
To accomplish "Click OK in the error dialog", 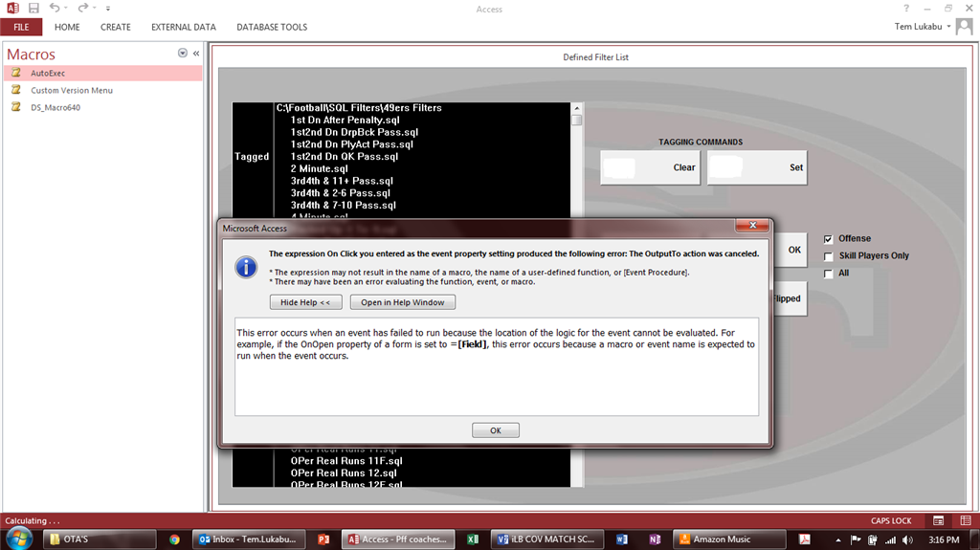I will [496, 430].
